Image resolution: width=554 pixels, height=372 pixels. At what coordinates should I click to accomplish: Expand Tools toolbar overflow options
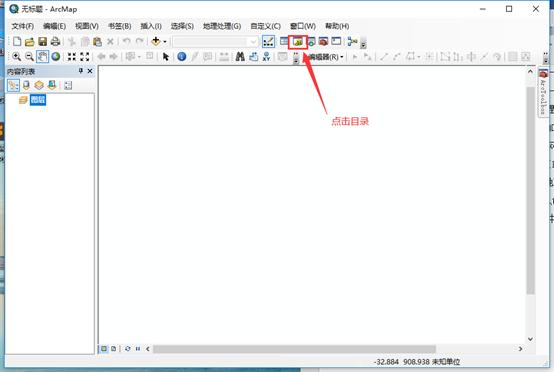pos(296,58)
